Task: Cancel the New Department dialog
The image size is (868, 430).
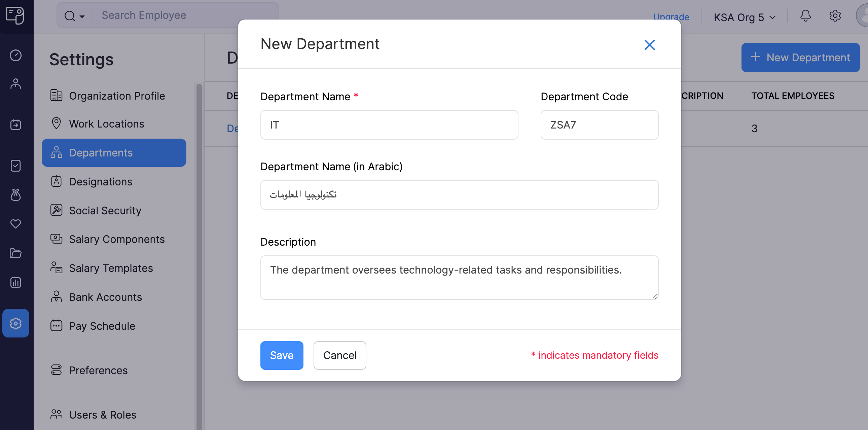Action: click(340, 355)
